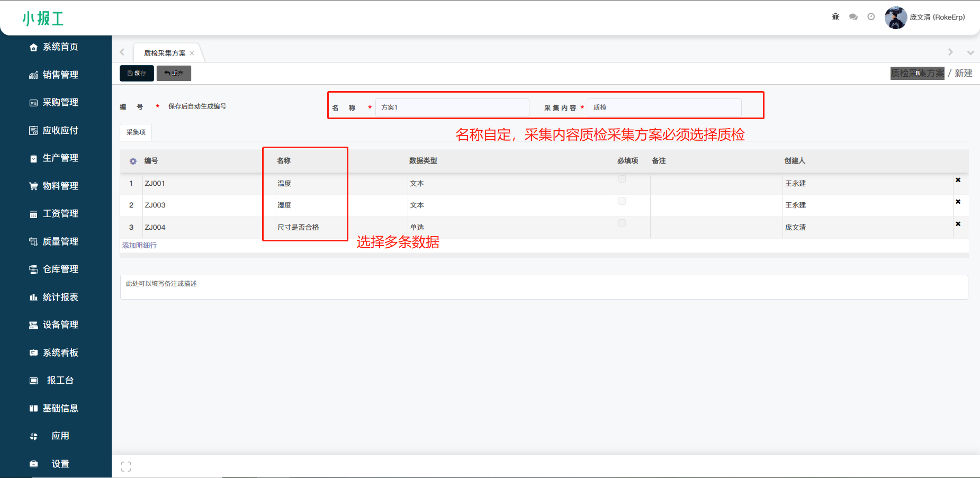The height and width of the screenshot is (478, 980).
Task: Select the 采集项 tab
Action: tap(136, 132)
